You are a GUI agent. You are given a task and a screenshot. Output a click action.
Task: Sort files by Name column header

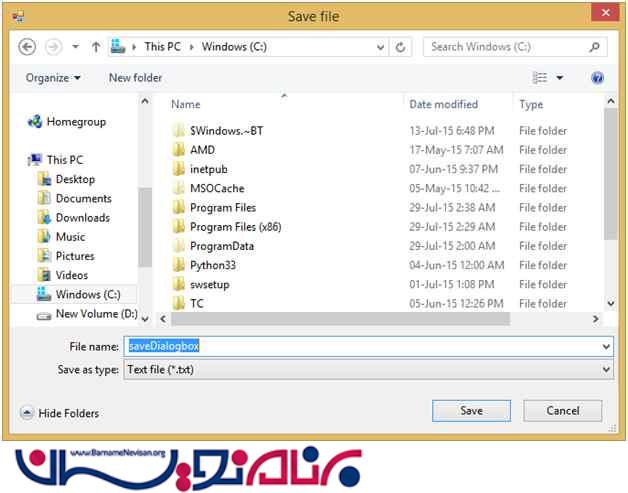pyautogui.click(x=185, y=104)
